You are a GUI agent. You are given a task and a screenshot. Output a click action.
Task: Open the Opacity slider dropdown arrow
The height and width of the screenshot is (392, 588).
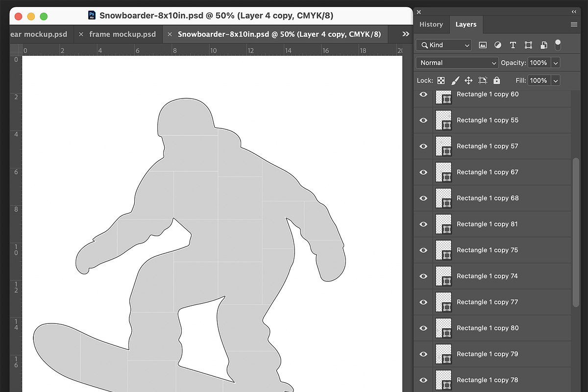point(556,63)
